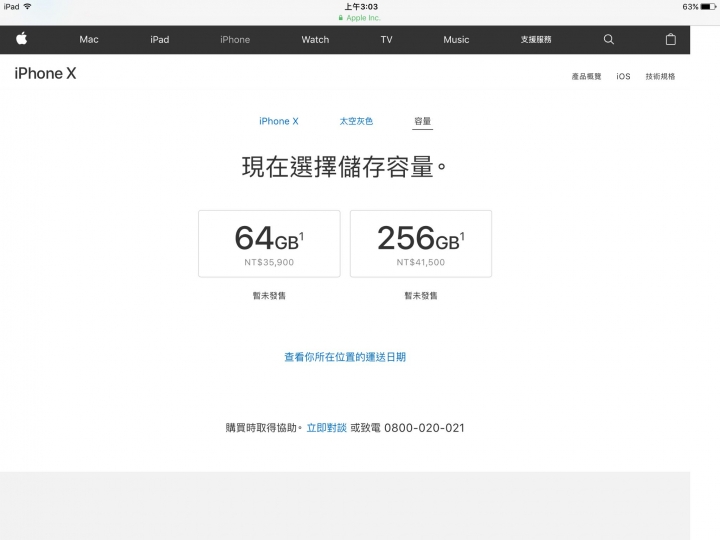
Task: Choose the 256GB storage option
Action: pos(421,243)
